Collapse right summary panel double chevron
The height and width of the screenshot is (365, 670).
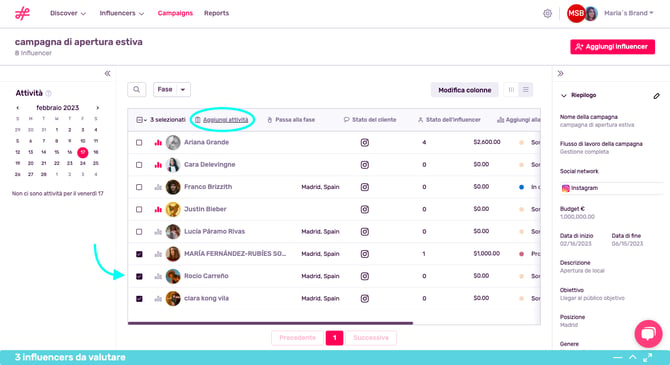(561, 74)
